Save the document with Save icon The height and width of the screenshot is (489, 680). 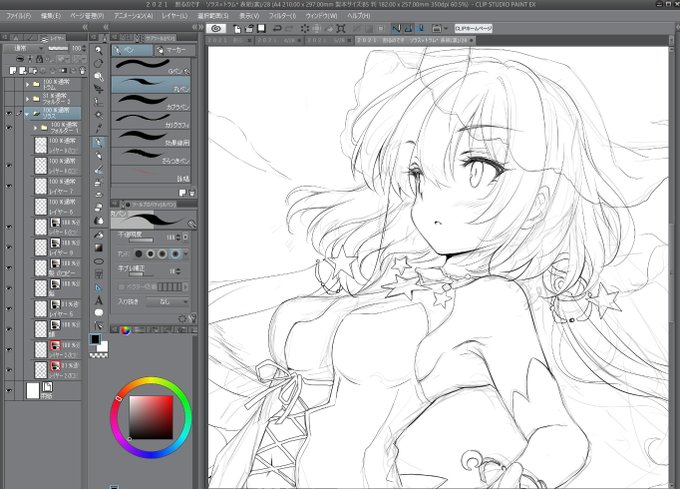(x=261, y=29)
